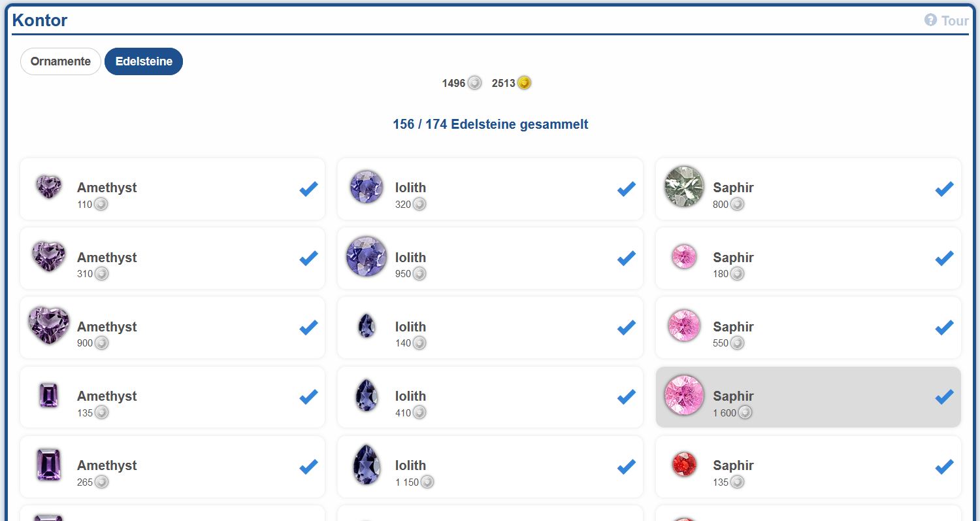Open the Amethyst 265 gem card
Image resolution: width=980 pixels, height=521 pixels.
point(172,467)
